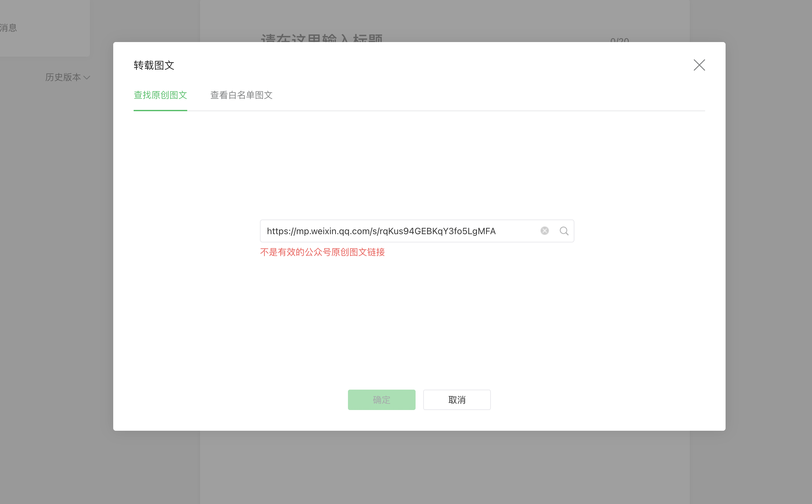Select the 查找原创图文 tab
This screenshot has height=504, width=812.
pyautogui.click(x=160, y=95)
